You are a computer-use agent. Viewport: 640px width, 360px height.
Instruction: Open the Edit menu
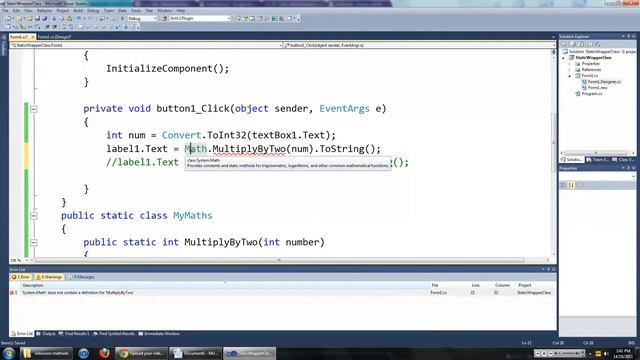16,11
